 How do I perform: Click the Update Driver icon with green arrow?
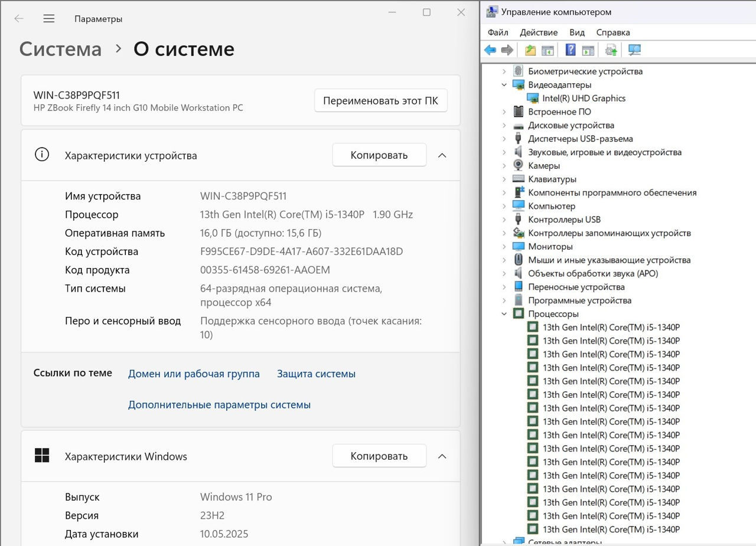point(611,50)
